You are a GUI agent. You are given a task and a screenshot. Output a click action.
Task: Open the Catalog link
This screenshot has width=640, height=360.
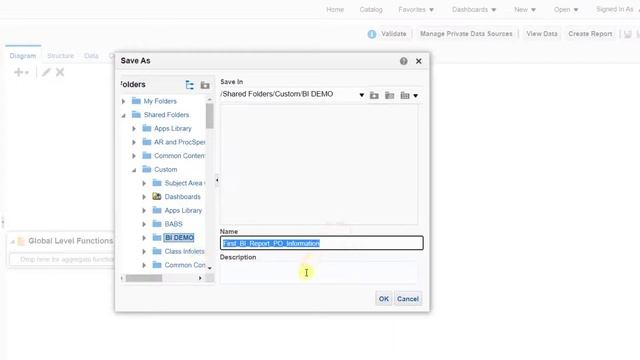pos(371,9)
